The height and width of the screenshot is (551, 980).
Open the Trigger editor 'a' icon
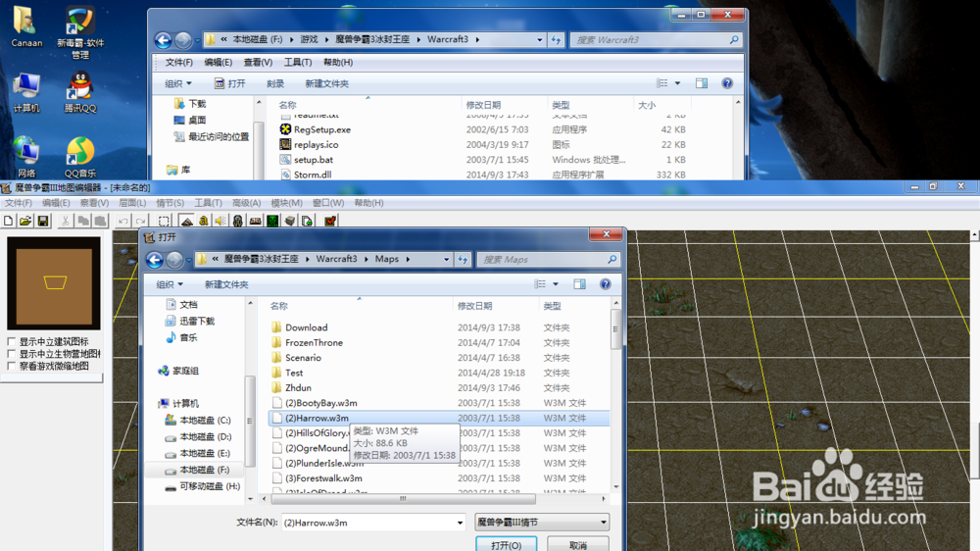pyautogui.click(x=203, y=221)
